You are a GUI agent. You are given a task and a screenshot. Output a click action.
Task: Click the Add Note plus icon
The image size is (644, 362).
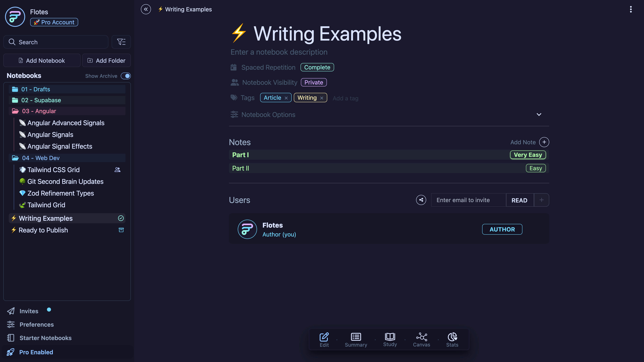click(x=544, y=142)
